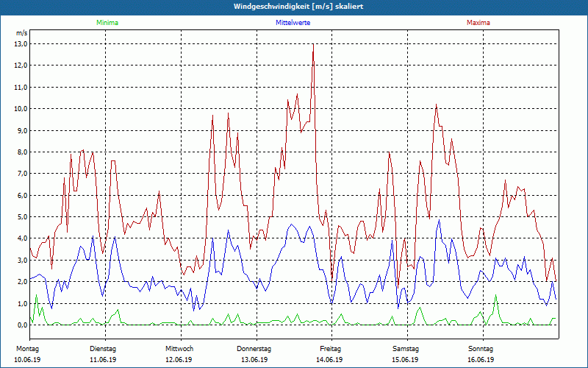Viewport: 588px width, 368px height.
Task: Click the Donnerstag day label
Action: tap(254, 349)
